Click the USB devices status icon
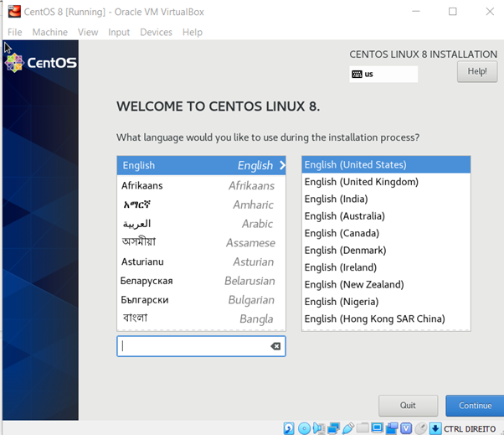This screenshot has width=504, height=435. [x=348, y=428]
